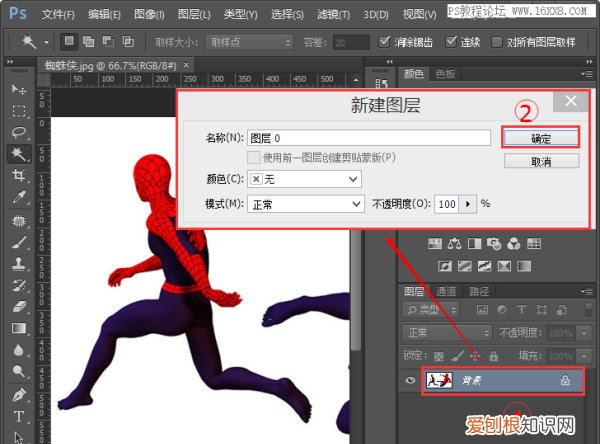Open the 文件(F) menu
The image size is (600, 444).
[x=58, y=15]
